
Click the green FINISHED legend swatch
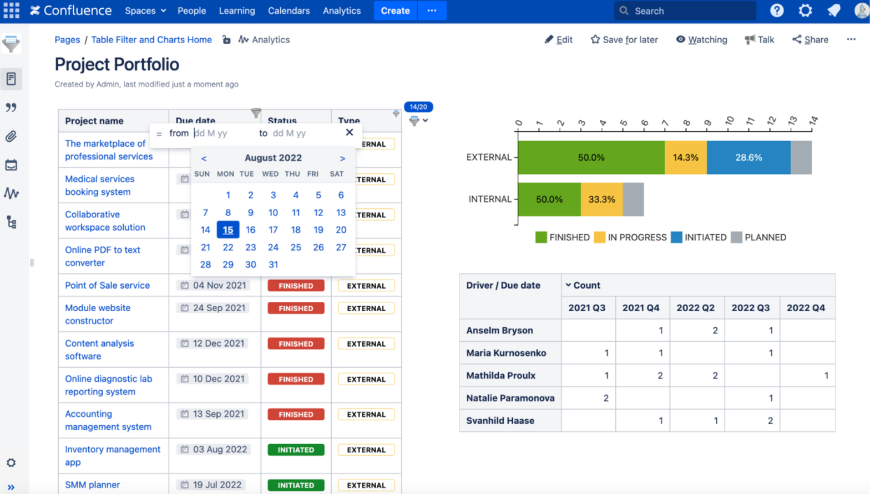tap(541, 237)
